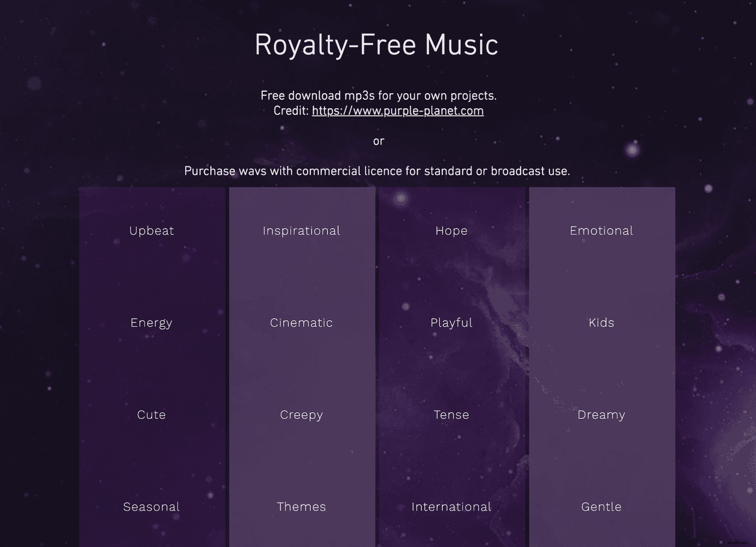Open the Creepy music collection

click(301, 415)
